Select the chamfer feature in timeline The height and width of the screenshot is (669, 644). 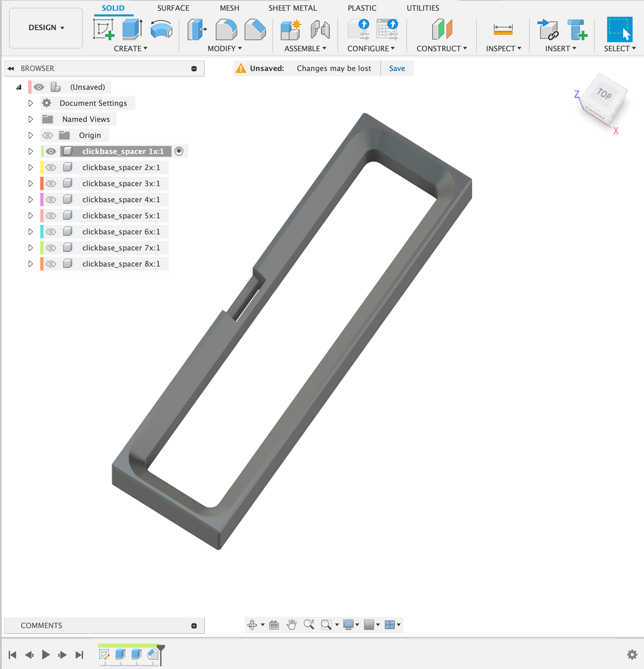(153, 654)
